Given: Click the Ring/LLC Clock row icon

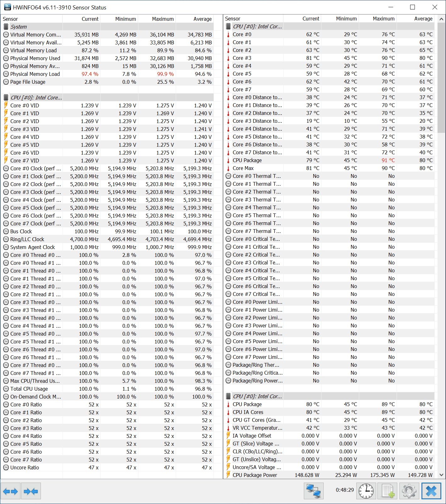Looking at the screenshot, I should [6, 239].
